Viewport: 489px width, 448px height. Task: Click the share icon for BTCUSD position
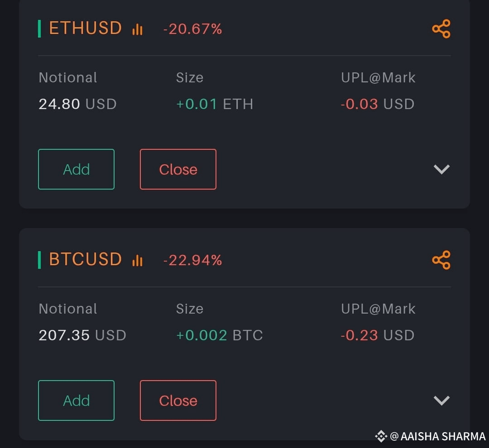pos(441,260)
